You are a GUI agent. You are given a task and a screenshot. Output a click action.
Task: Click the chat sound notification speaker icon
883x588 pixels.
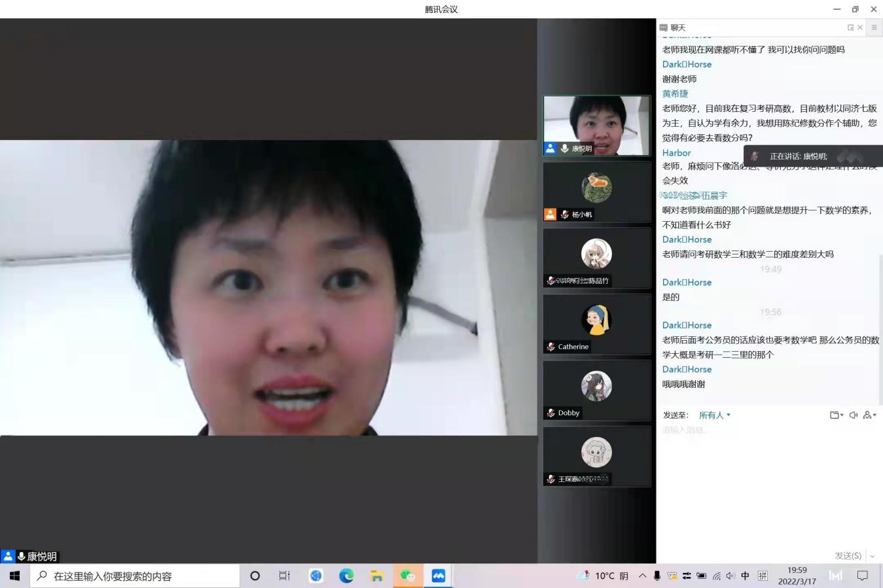tap(853, 415)
